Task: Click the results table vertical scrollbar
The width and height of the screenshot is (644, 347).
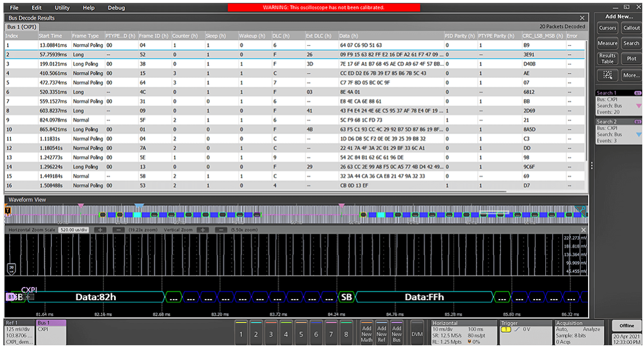Action: 586,101
